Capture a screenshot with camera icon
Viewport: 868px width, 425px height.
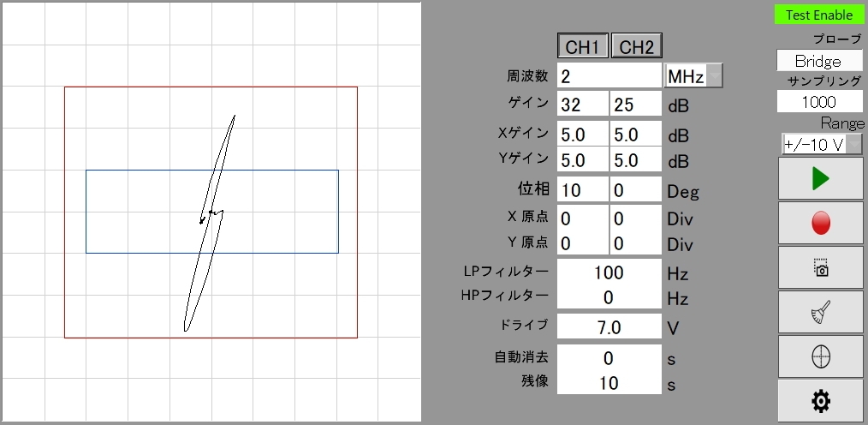(x=821, y=268)
